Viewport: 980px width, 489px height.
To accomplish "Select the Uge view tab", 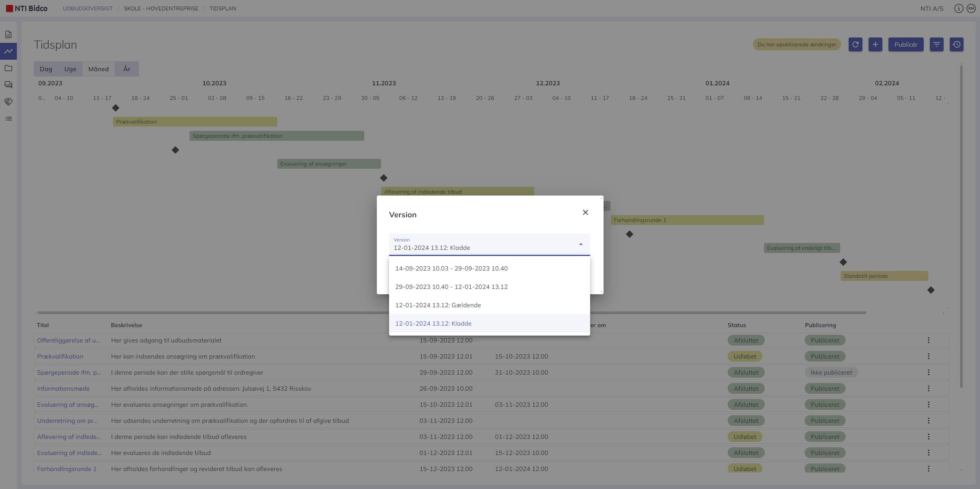I will [x=70, y=69].
